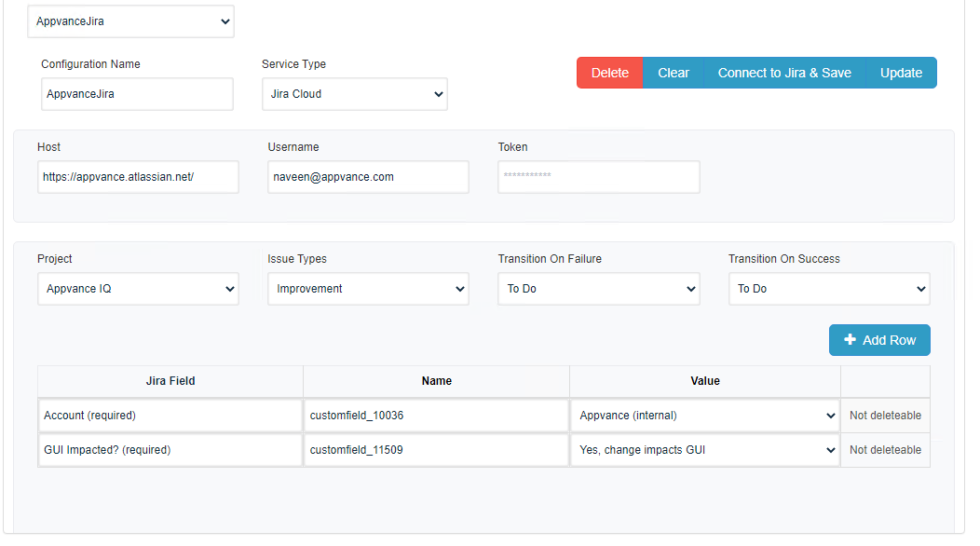The width and height of the screenshot is (980, 546).
Task: Expand the Appvance (internal) value dropdown
Action: pos(705,416)
